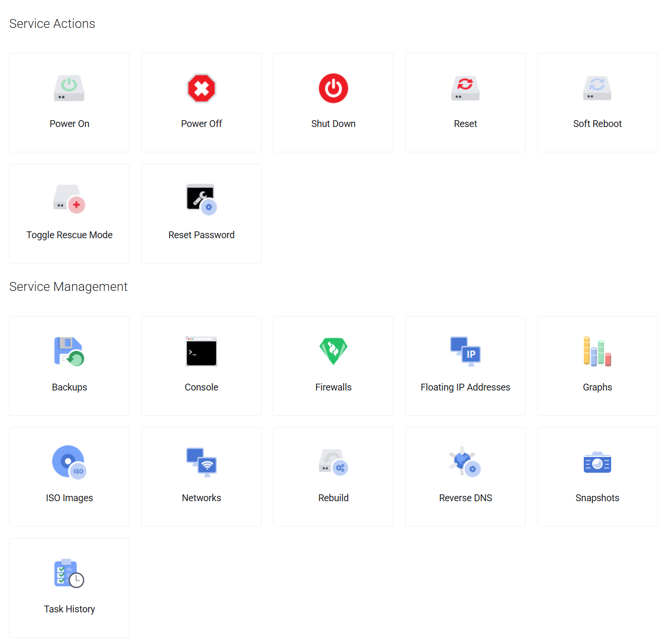This screenshot has height=644, width=667.
Task: Open the Backups floppy disk icon
Action: pyautogui.click(x=69, y=352)
